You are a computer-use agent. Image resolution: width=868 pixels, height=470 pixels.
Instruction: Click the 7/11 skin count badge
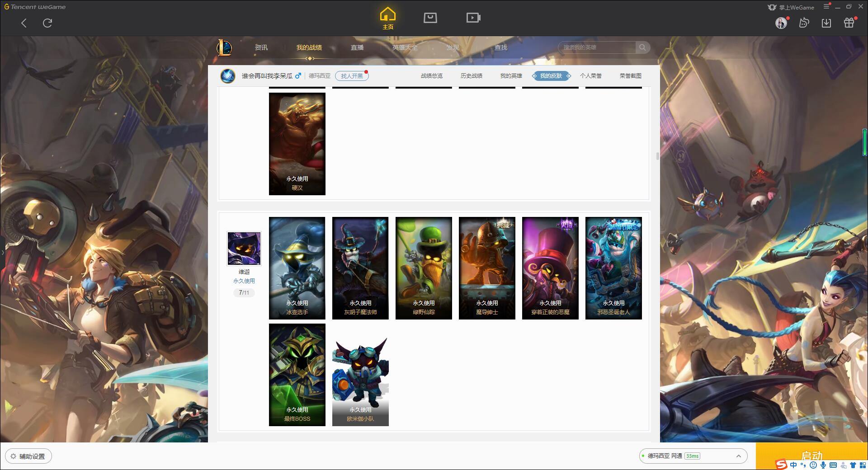coord(244,293)
